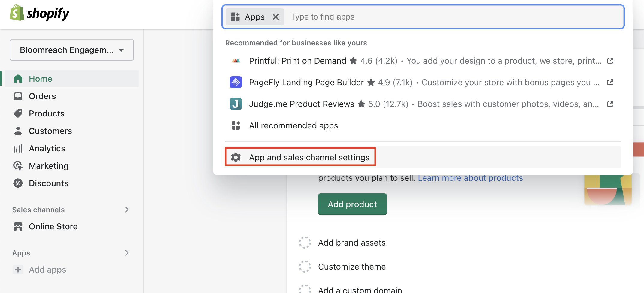Expand the Sales channels section
The image size is (644, 293).
[x=127, y=210]
